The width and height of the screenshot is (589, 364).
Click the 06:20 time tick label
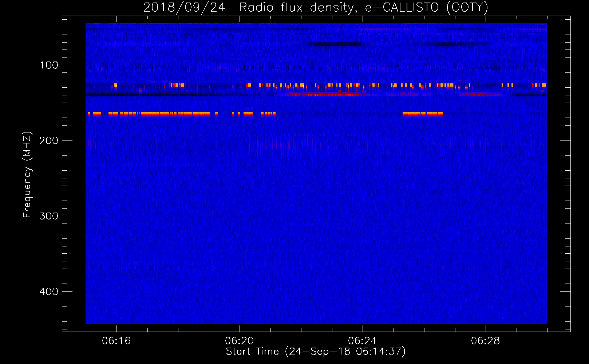pos(239,341)
